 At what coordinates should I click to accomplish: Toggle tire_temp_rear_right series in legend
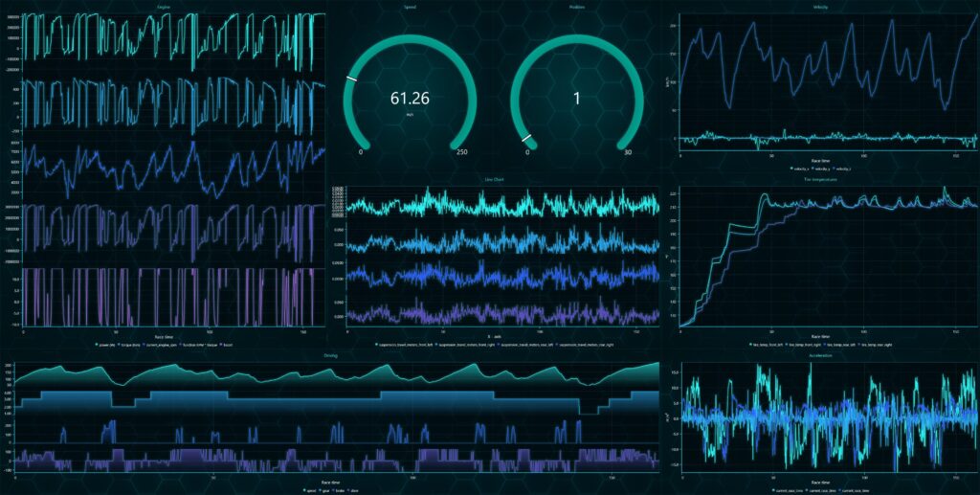875,345
